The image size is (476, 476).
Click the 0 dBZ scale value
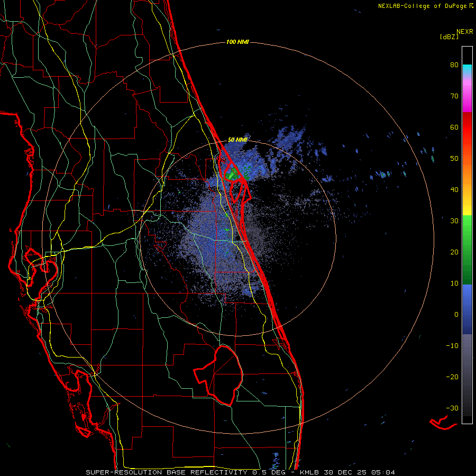456,315
